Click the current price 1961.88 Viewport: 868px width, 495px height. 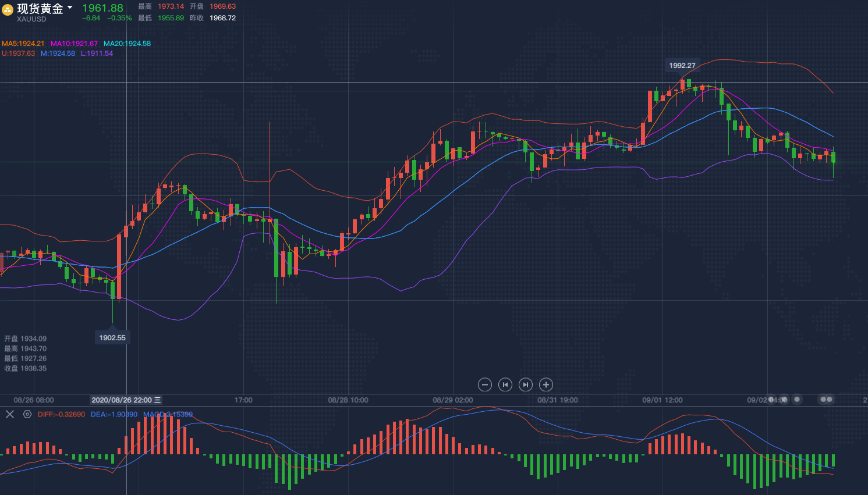pos(102,8)
